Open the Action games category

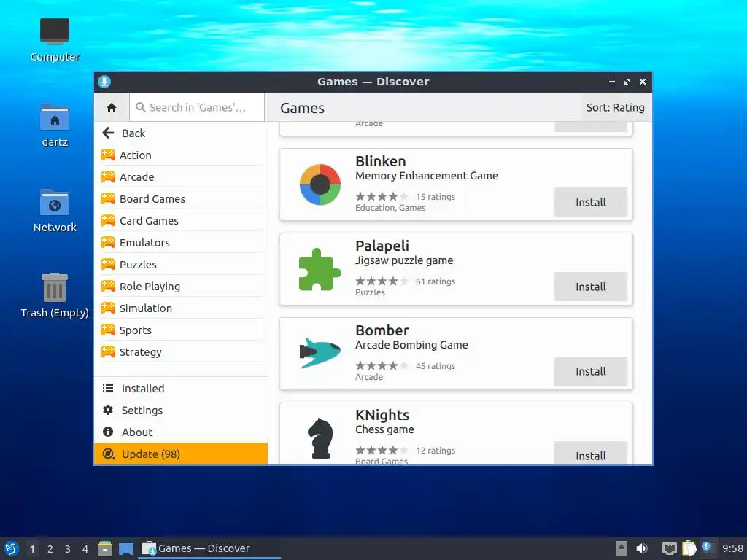181,155
